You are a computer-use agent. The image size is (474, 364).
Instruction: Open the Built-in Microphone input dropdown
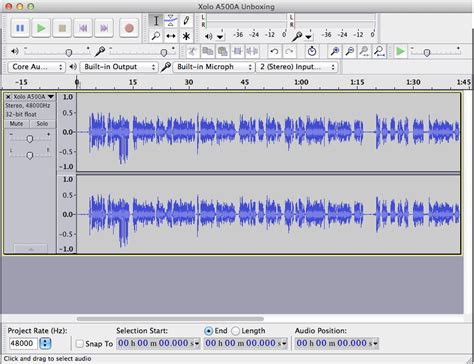click(x=213, y=67)
